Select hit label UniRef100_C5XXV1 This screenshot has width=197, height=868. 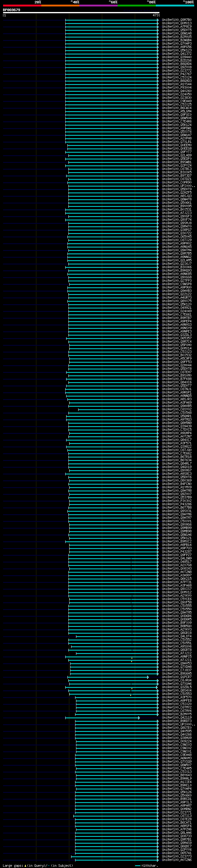(177, 521)
